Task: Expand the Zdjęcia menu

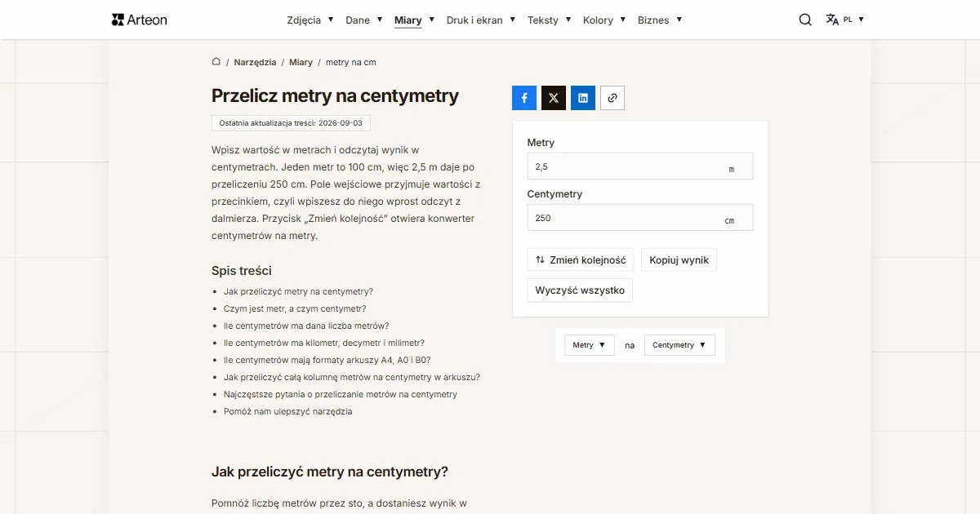Action: pyautogui.click(x=310, y=20)
